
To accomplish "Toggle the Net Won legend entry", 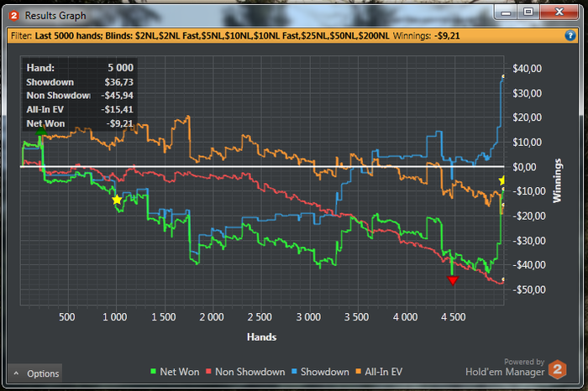I will point(175,372).
